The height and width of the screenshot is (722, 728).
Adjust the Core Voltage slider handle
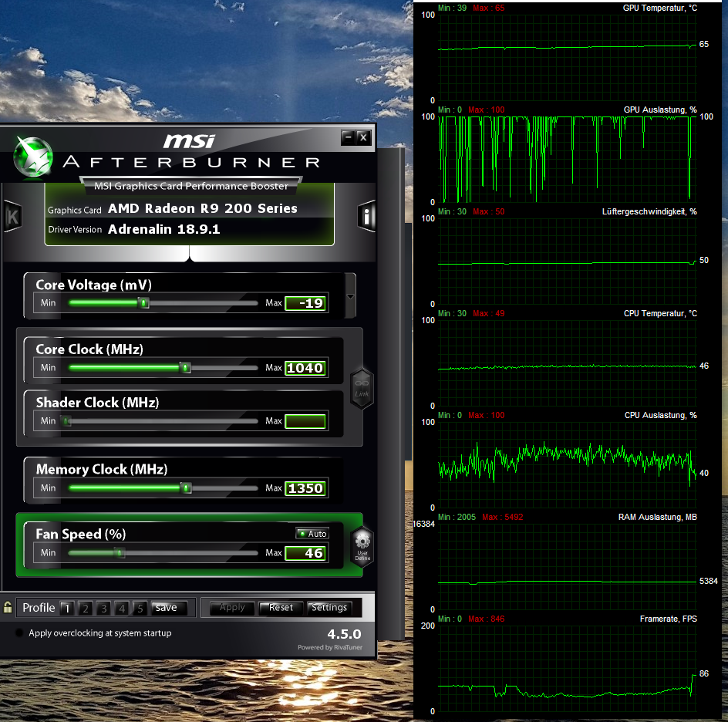point(144,303)
